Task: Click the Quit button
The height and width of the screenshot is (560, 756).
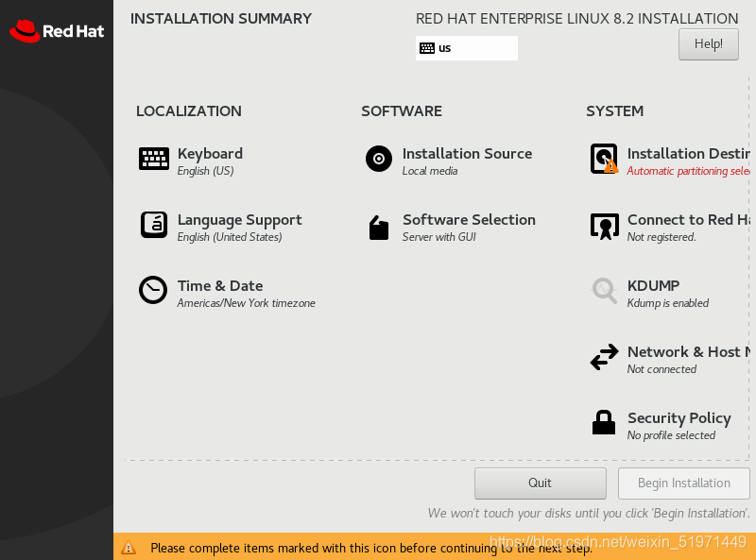Action: click(x=540, y=484)
